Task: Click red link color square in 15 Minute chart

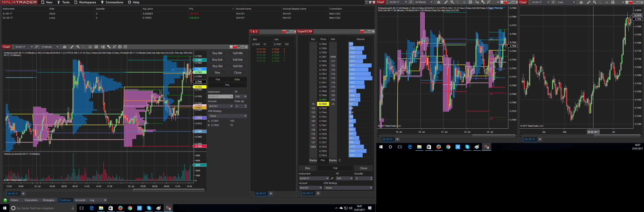Action: (235, 47)
